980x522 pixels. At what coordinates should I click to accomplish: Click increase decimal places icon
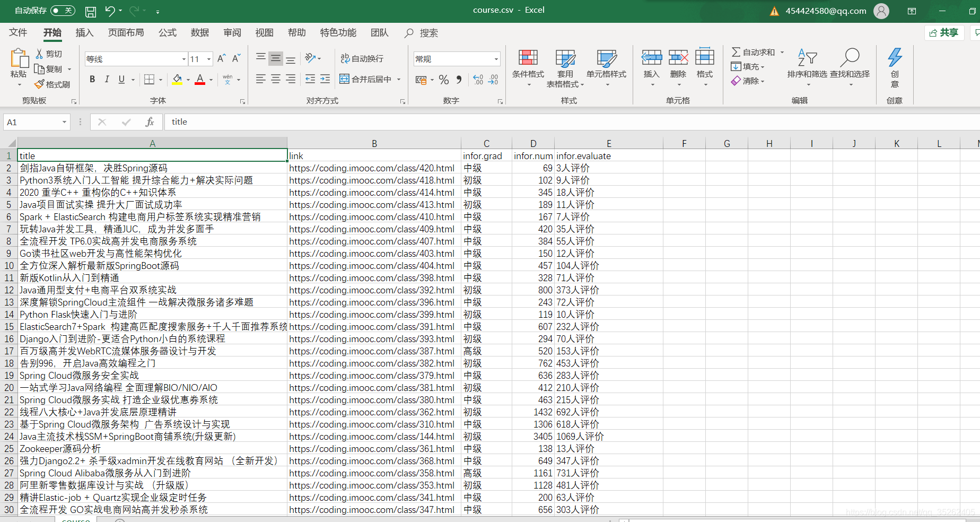coord(478,80)
